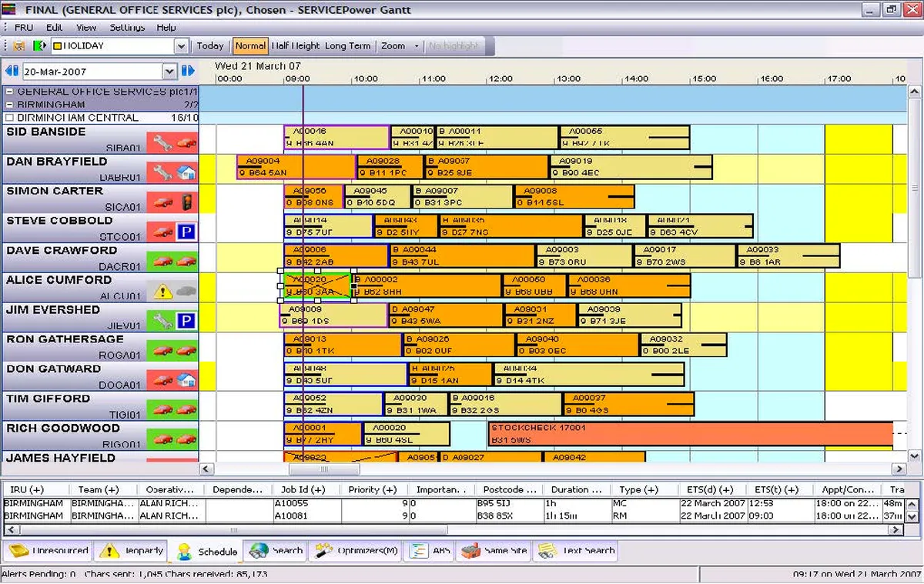Collapse the GENERAL OFFICE SERVICES plc node

point(10,92)
